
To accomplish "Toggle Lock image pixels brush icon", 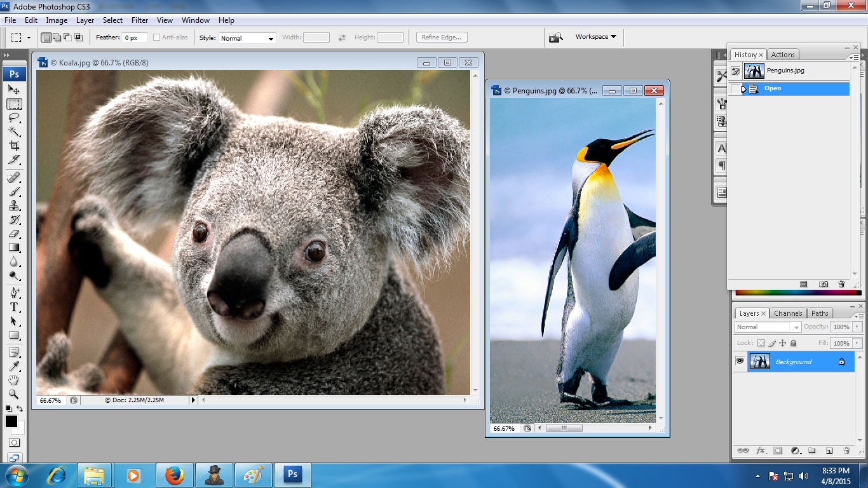I will pos(772,343).
